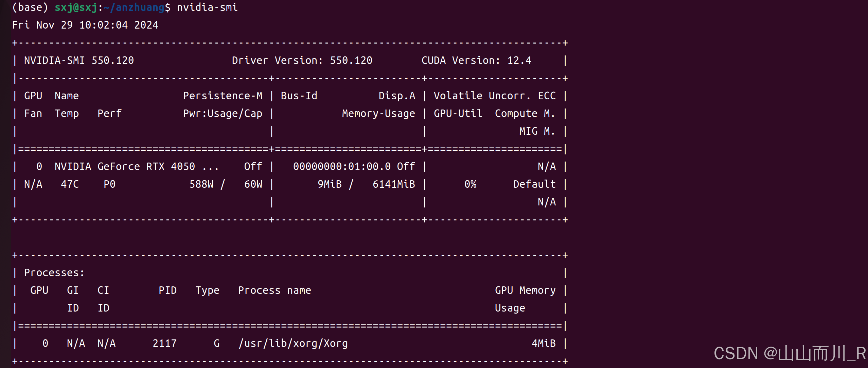Click the typed command 'nvidia-smi'
This screenshot has height=368, width=868.
pyautogui.click(x=207, y=7)
